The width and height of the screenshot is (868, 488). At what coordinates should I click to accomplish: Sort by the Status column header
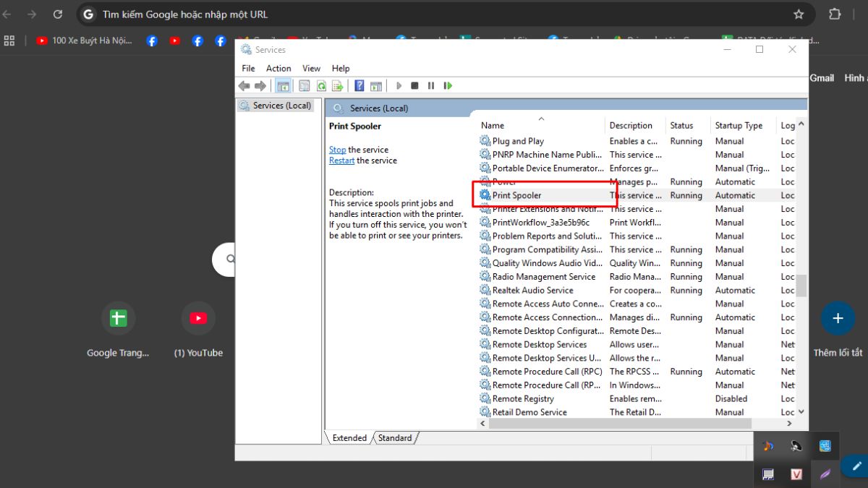(688, 125)
